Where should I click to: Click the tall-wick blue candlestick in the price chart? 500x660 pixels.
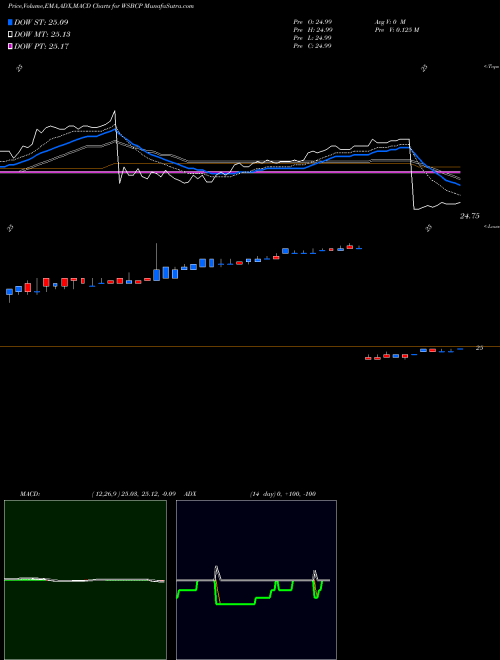click(157, 262)
